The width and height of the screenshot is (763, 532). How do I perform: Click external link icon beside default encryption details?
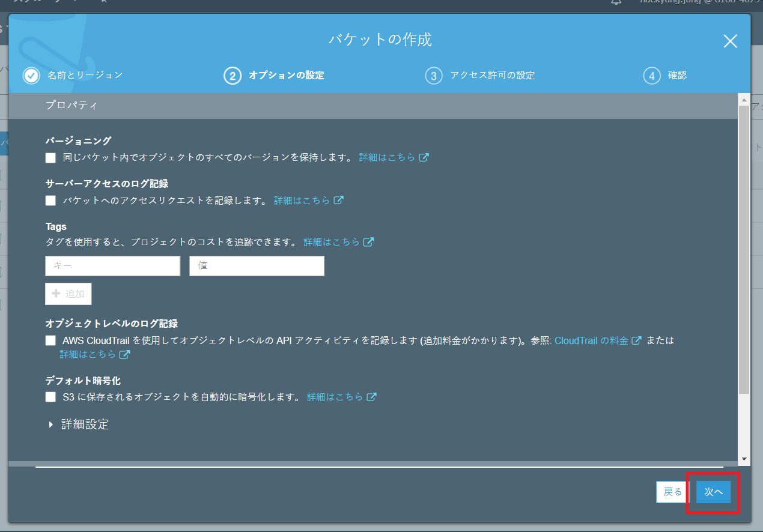click(x=372, y=397)
